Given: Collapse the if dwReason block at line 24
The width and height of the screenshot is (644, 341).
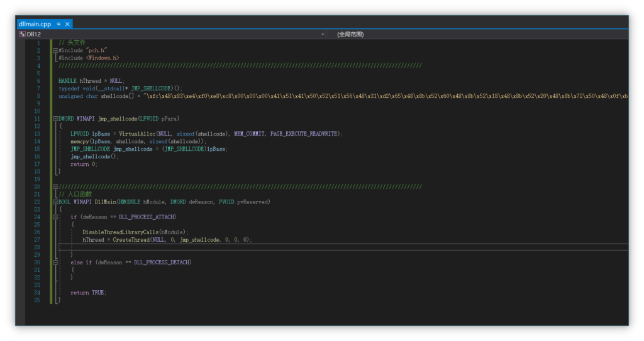Looking at the screenshot, I should click(x=55, y=217).
